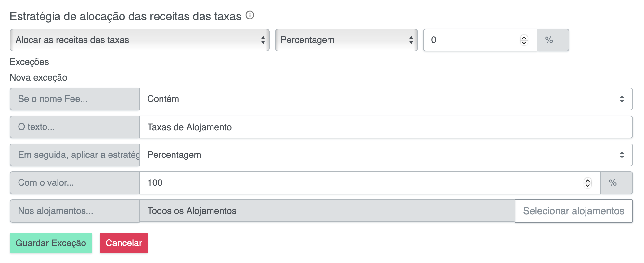Click the 'Com o valor...' label
This screenshot has width=644, height=263.
(x=74, y=183)
